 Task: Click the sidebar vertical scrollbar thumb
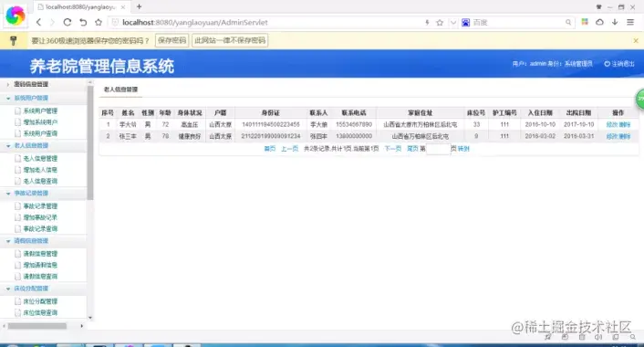(90, 142)
